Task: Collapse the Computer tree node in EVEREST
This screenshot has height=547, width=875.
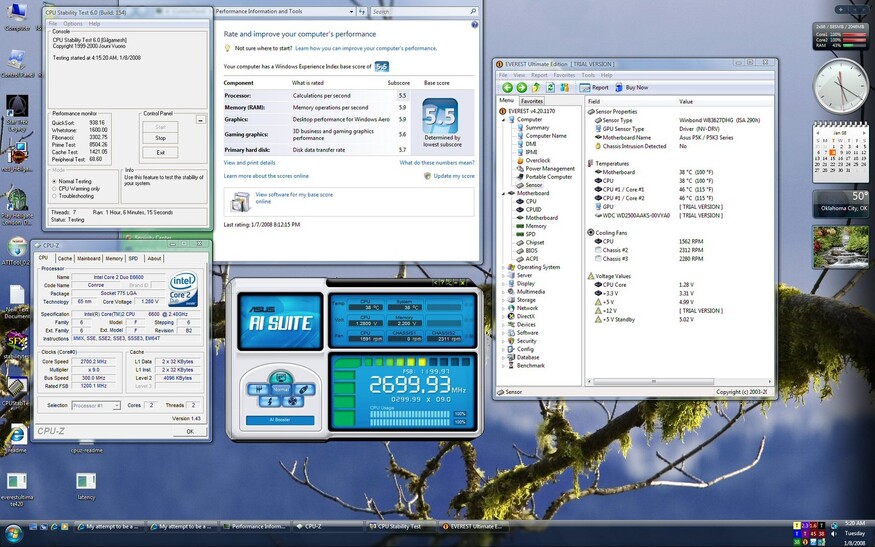Action: tap(503, 119)
